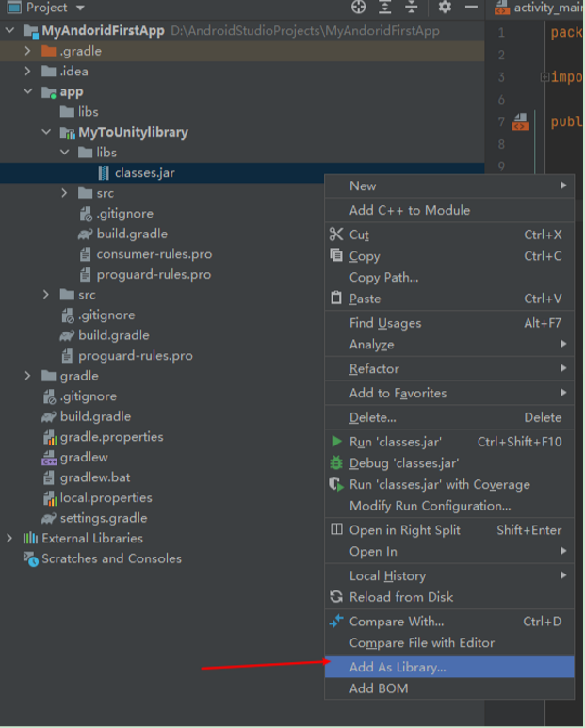Expand the top-level gradle folder

[x=28, y=376]
